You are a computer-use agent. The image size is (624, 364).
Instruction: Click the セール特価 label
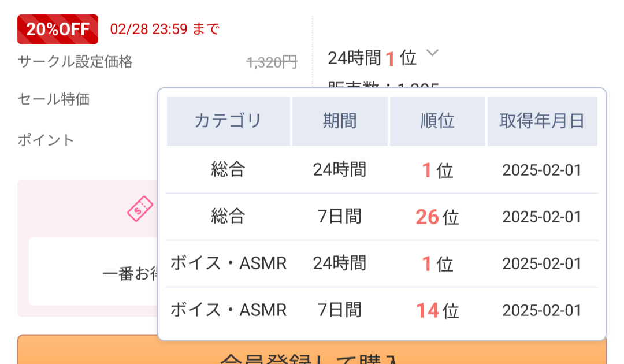pos(54,99)
